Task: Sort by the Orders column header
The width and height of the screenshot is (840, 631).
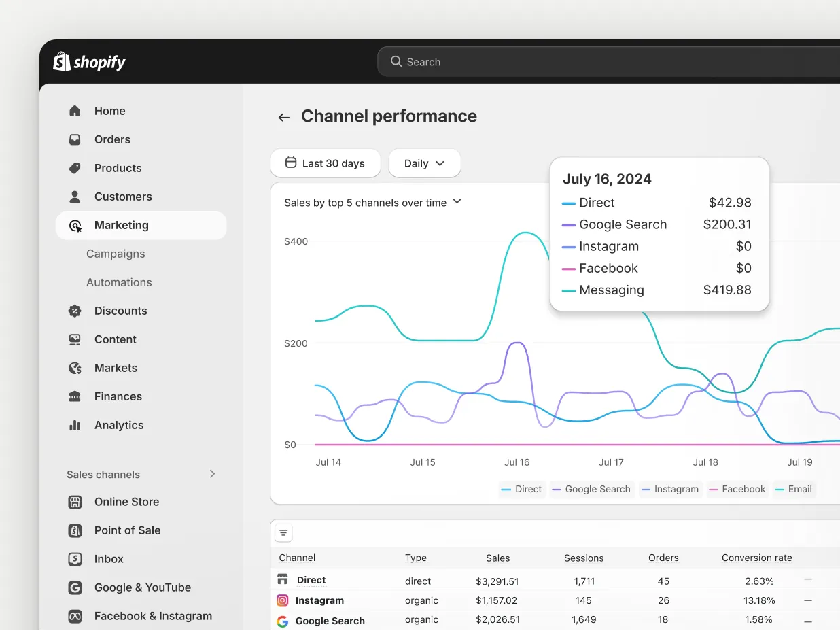Action: point(663,558)
